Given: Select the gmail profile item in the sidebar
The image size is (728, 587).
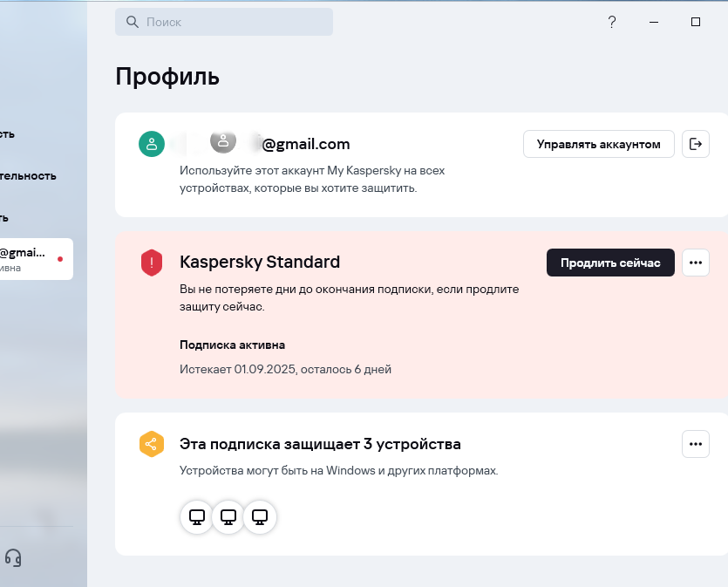Looking at the screenshot, I should tap(35, 259).
